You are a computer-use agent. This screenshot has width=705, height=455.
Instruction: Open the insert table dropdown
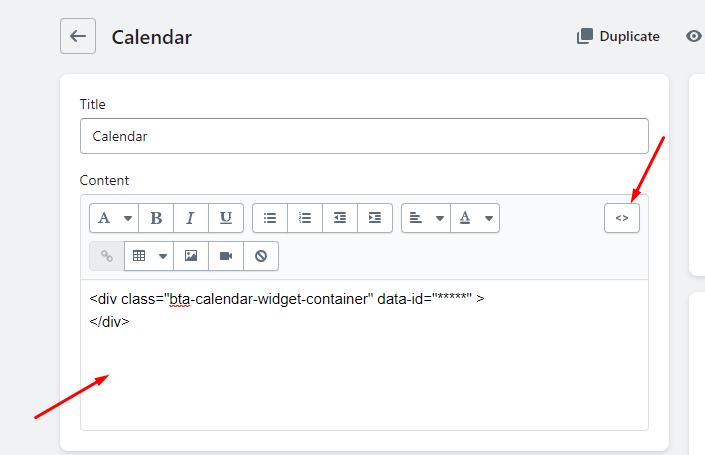click(149, 256)
